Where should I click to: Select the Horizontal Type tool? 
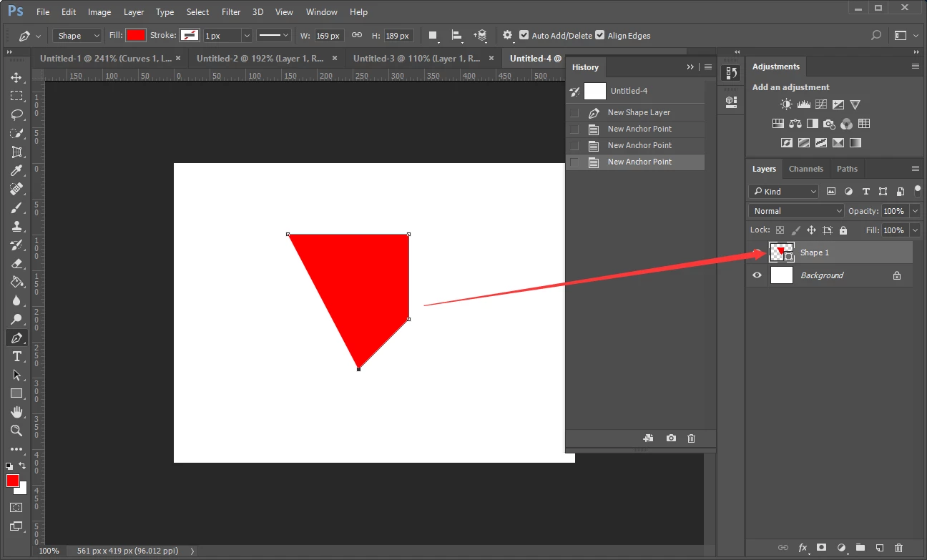[16, 356]
